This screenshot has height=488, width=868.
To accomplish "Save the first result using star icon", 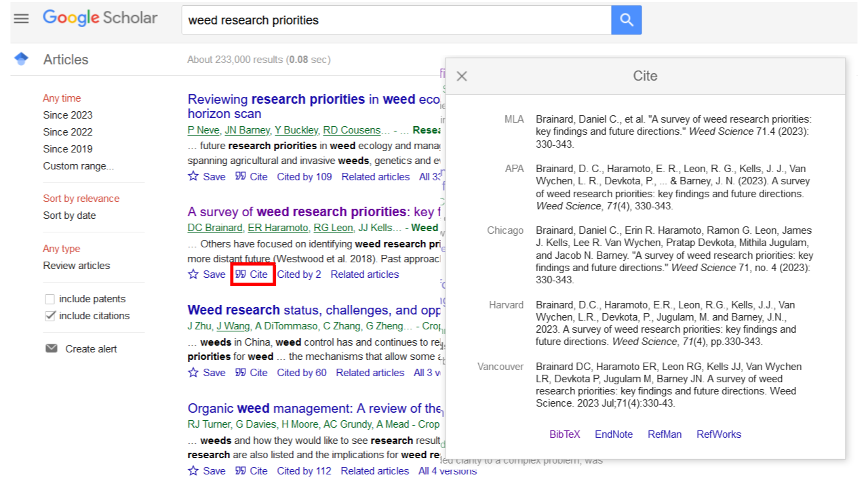I will coord(194,176).
